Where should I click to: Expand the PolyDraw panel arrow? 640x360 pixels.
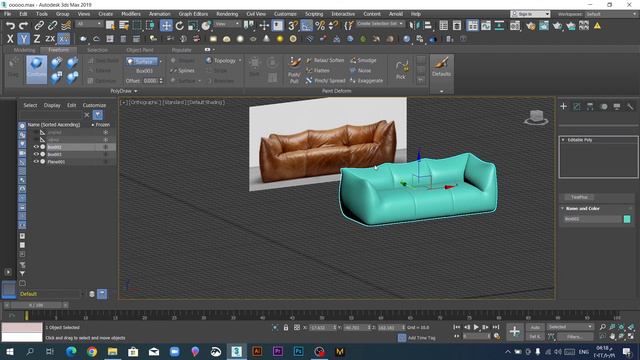click(136, 91)
